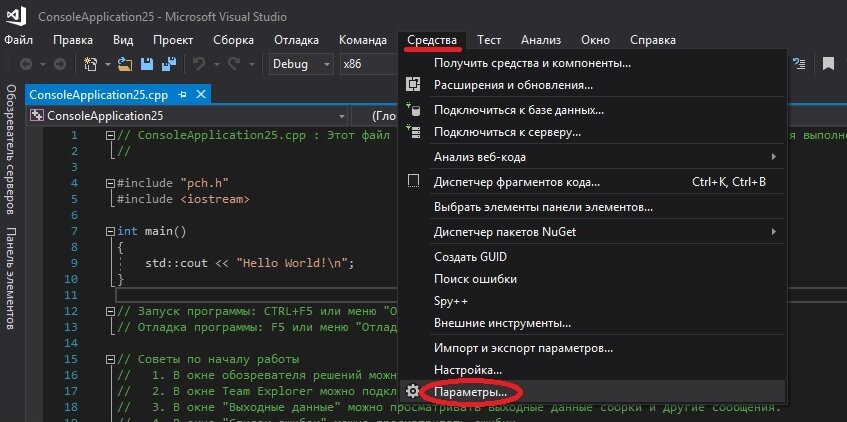Open the Панель элементов side panel tab
This screenshot has height=422, width=847.
tap(11, 278)
